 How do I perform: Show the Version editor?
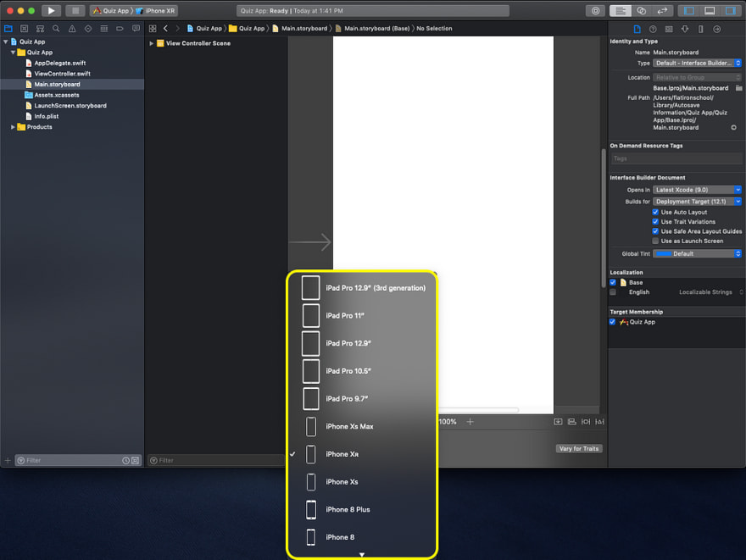click(x=662, y=10)
